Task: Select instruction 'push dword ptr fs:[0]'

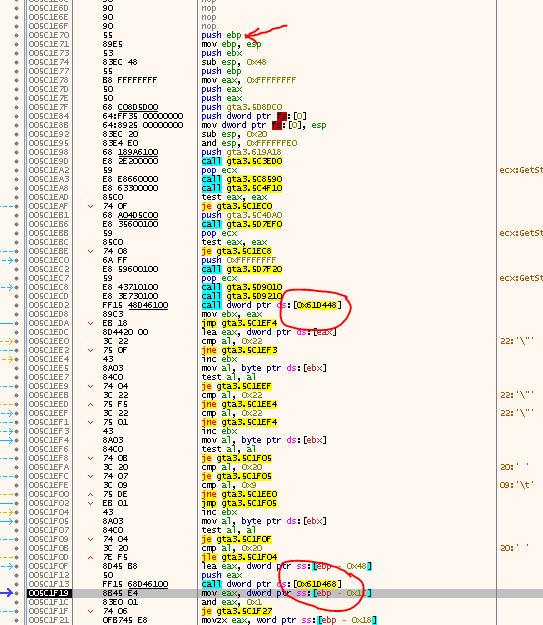Action: (254, 116)
